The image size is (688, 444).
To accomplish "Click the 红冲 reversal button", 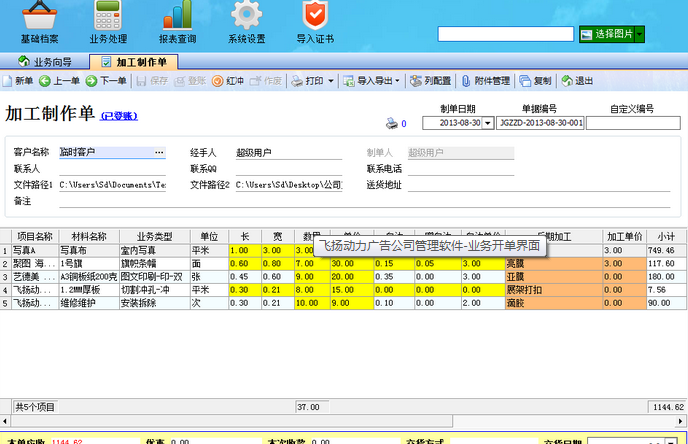I will coord(229,81).
